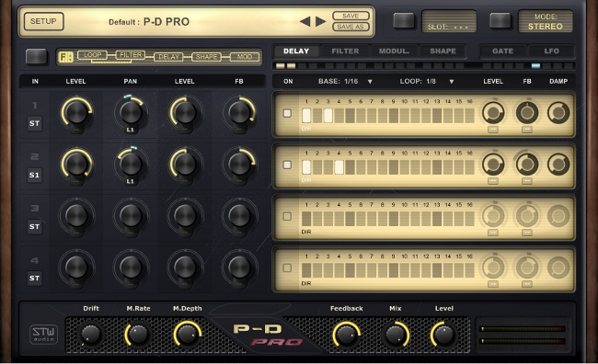
Task: Toggle step 1 in delay line 2
Action: point(306,167)
